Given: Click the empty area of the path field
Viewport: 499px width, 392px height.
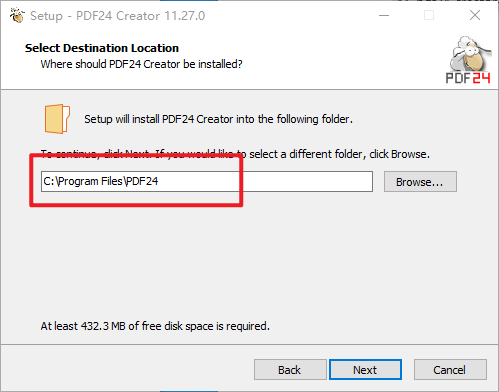Looking at the screenshot, I should (307, 181).
